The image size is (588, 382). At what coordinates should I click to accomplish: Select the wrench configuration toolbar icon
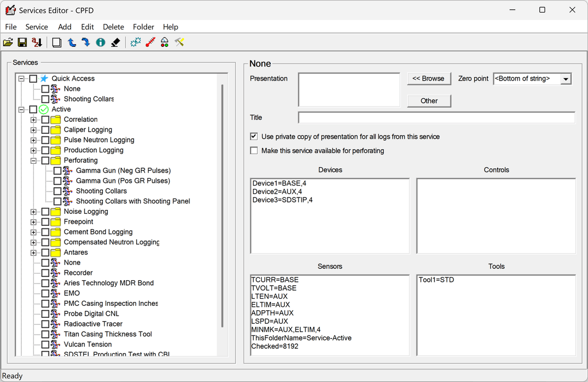179,42
